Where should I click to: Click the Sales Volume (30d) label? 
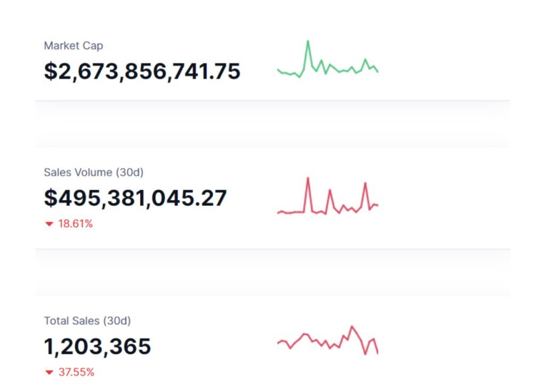point(93,172)
